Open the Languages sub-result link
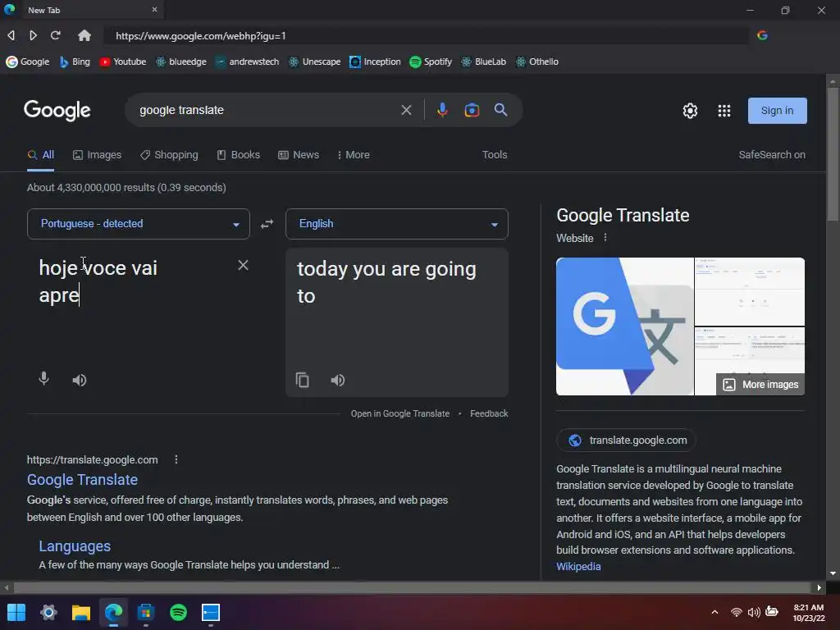 (x=75, y=546)
